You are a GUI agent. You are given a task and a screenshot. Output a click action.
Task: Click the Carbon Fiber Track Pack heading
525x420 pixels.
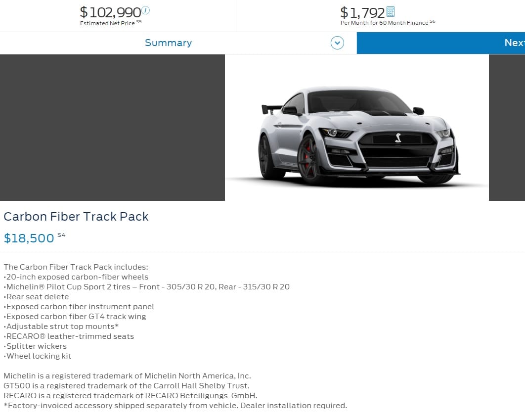pos(76,216)
